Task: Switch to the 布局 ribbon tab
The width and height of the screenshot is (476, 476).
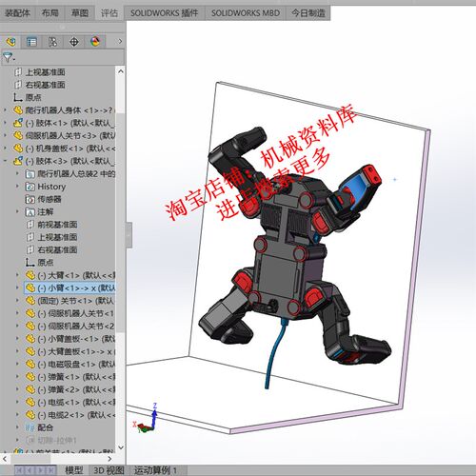Action: pyautogui.click(x=50, y=13)
